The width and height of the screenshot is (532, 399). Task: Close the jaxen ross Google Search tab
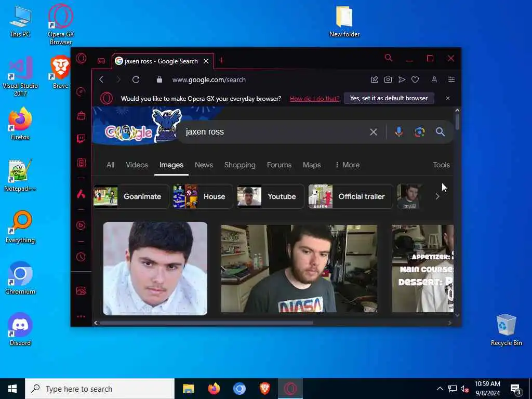(206, 61)
